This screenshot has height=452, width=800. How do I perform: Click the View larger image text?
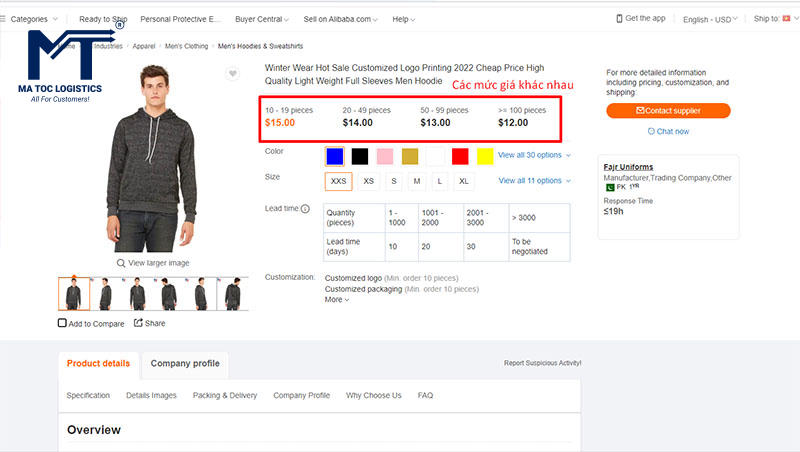click(x=159, y=263)
